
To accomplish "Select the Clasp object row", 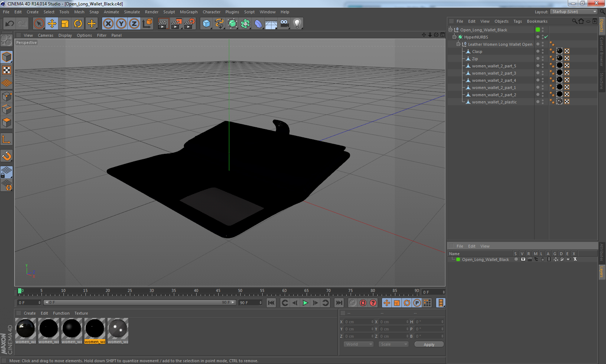I will point(477,52).
